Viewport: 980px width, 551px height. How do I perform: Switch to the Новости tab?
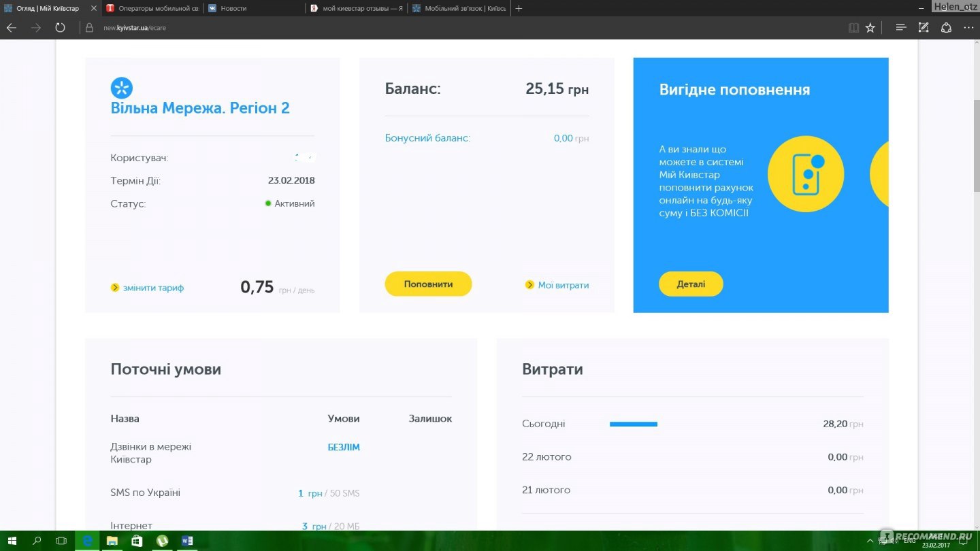(255, 8)
